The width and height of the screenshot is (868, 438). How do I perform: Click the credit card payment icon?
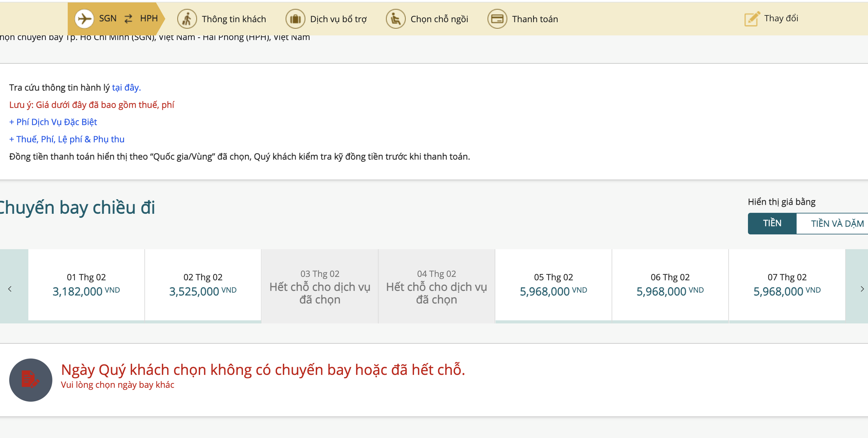tap(497, 19)
